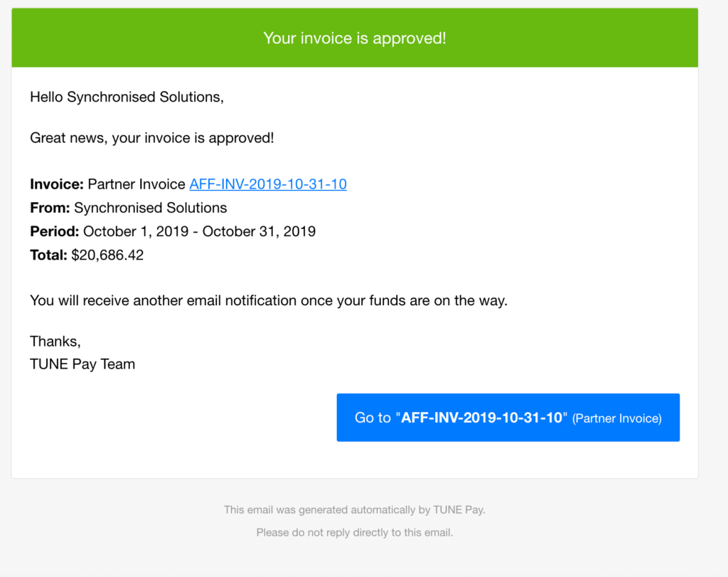
Task: Click the automatically generated email footer text
Action: point(354,509)
